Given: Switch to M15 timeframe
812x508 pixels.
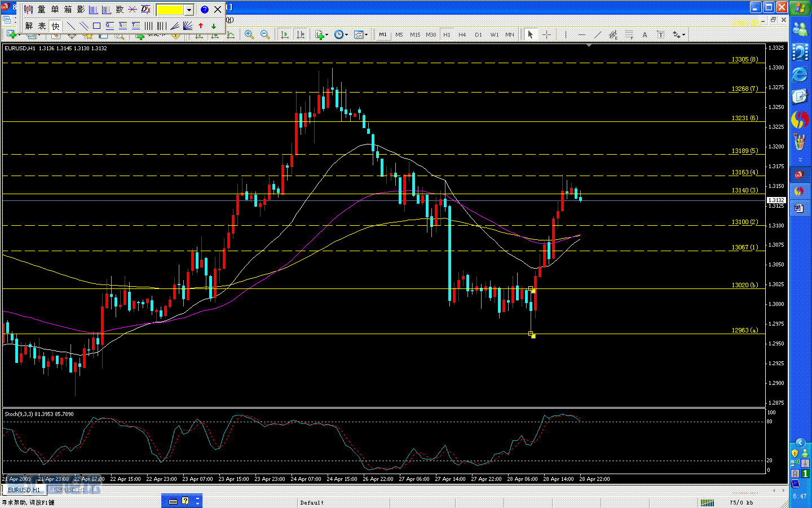Looking at the screenshot, I should coord(415,34).
